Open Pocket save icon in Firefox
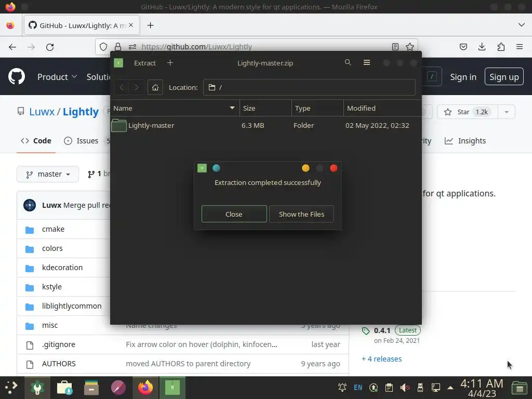 pos(463,47)
